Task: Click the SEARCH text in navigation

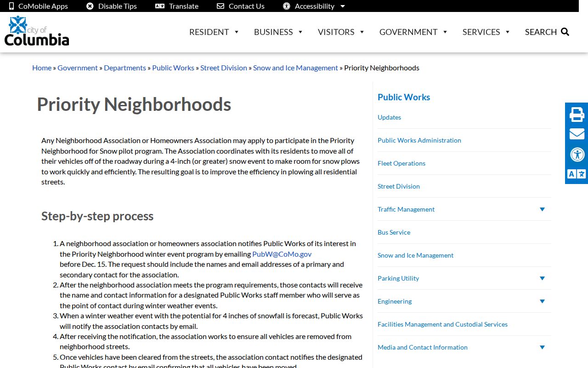Action: [x=541, y=32]
